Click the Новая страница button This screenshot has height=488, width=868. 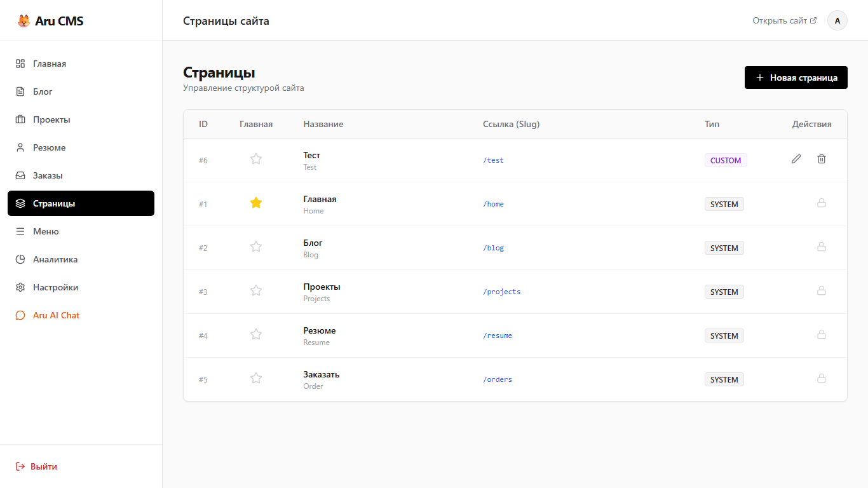coord(796,78)
